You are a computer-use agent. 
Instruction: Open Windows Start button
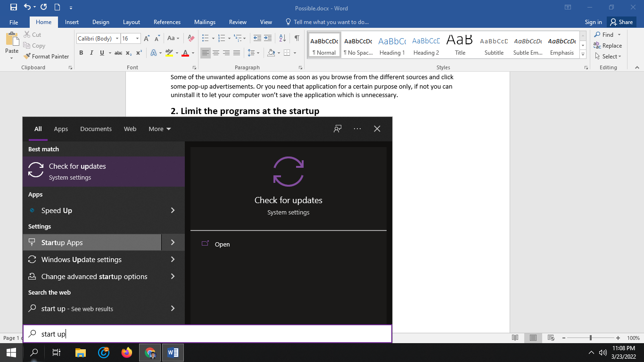pyautogui.click(x=11, y=352)
